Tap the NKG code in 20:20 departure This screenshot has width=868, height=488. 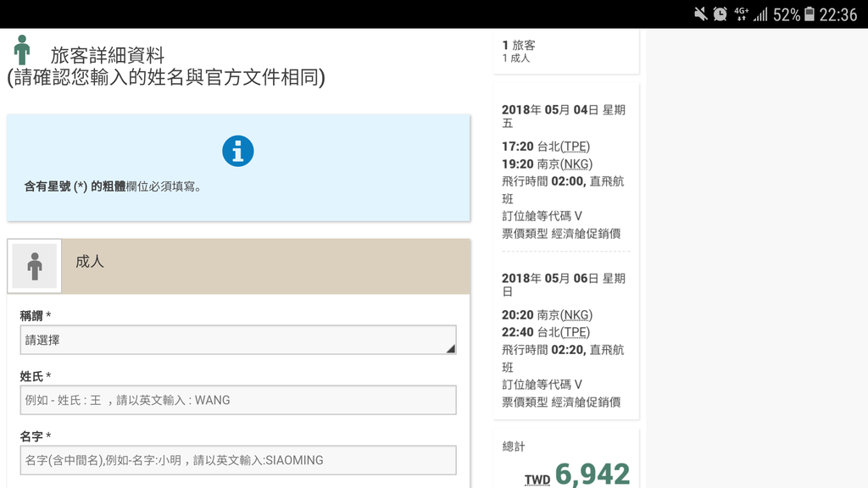pos(576,315)
